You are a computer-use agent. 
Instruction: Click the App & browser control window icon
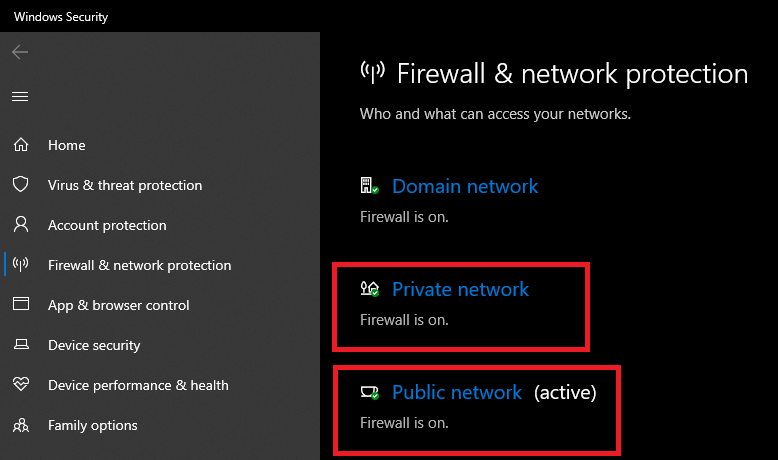20,305
